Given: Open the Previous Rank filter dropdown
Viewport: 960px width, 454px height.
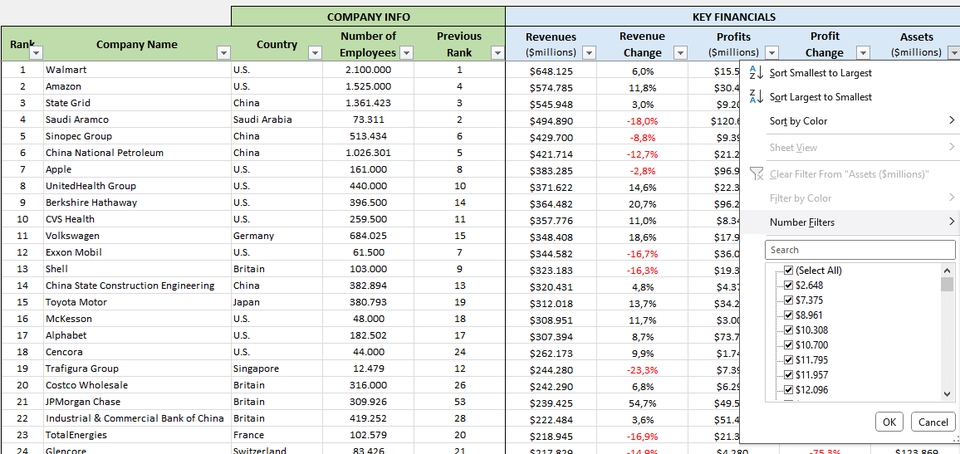Looking at the screenshot, I should 498,53.
